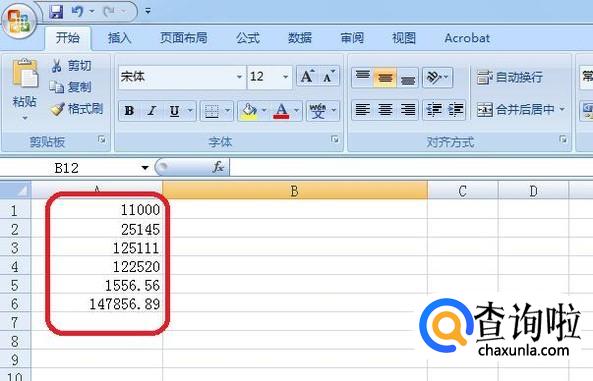The height and width of the screenshot is (381, 593).
Task: Click the 合并后居中 merge button
Action: (520, 110)
